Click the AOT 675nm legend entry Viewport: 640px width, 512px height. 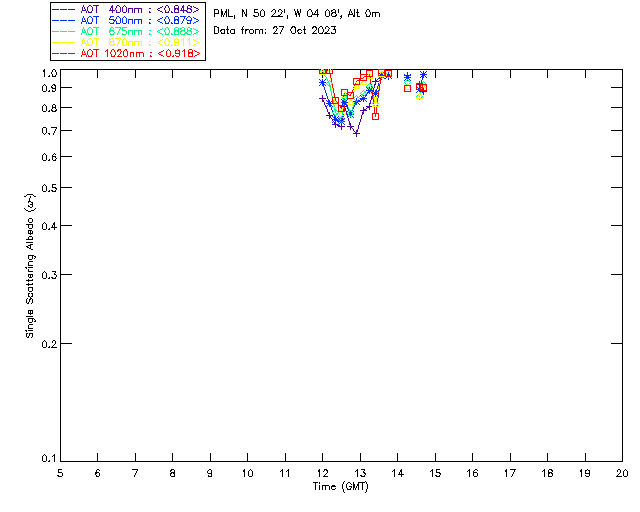coord(127,31)
